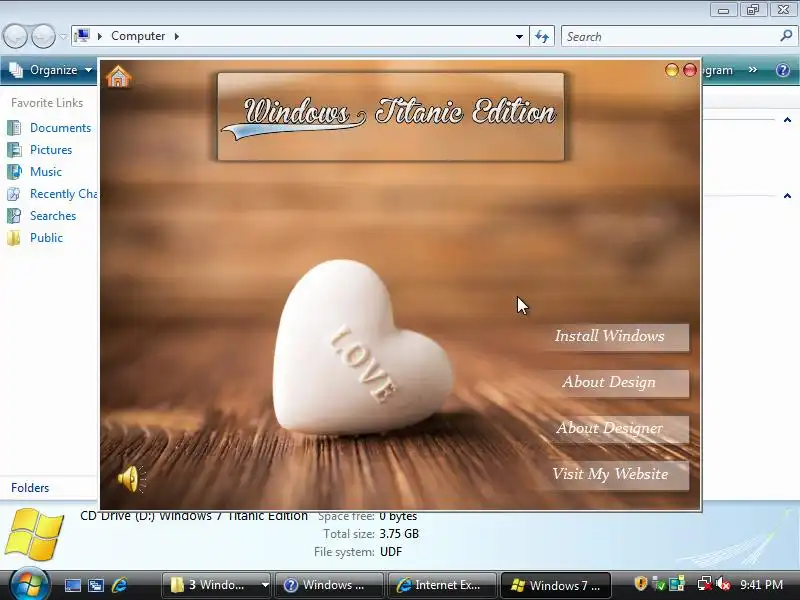Show more toolbar commands with double chevron
The image size is (800, 600).
(753, 70)
